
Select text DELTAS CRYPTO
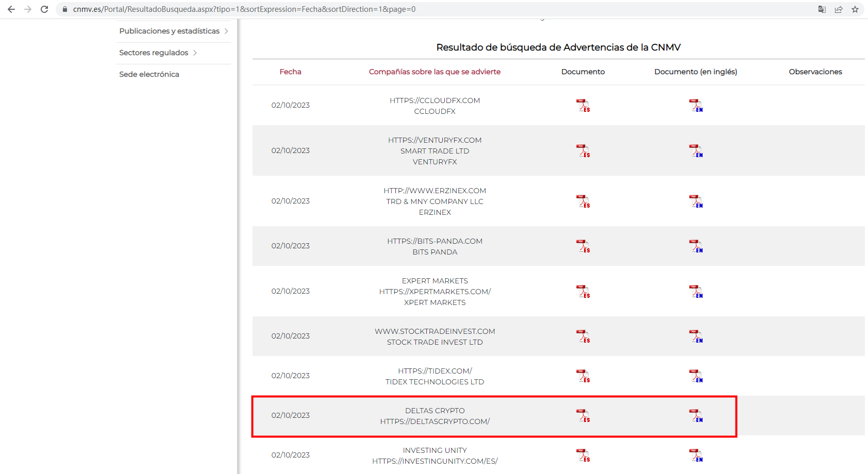(x=435, y=411)
